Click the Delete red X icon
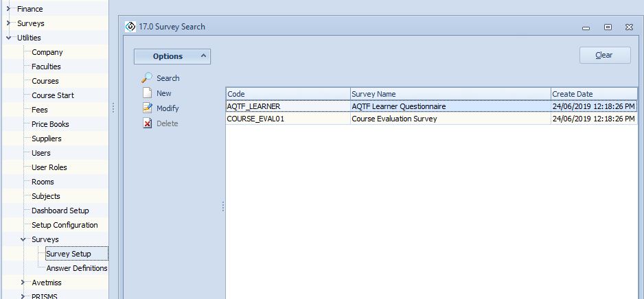Viewport: 644px width, 299px height. pos(147,123)
